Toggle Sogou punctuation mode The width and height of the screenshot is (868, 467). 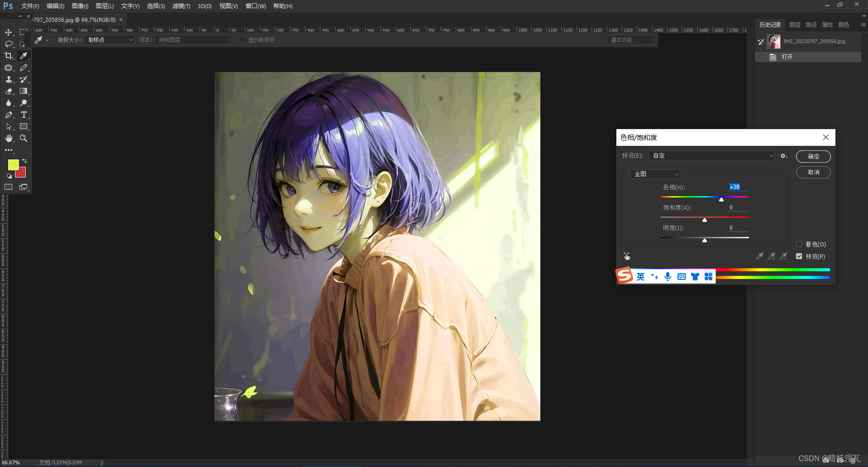click(x=654, y=276)
